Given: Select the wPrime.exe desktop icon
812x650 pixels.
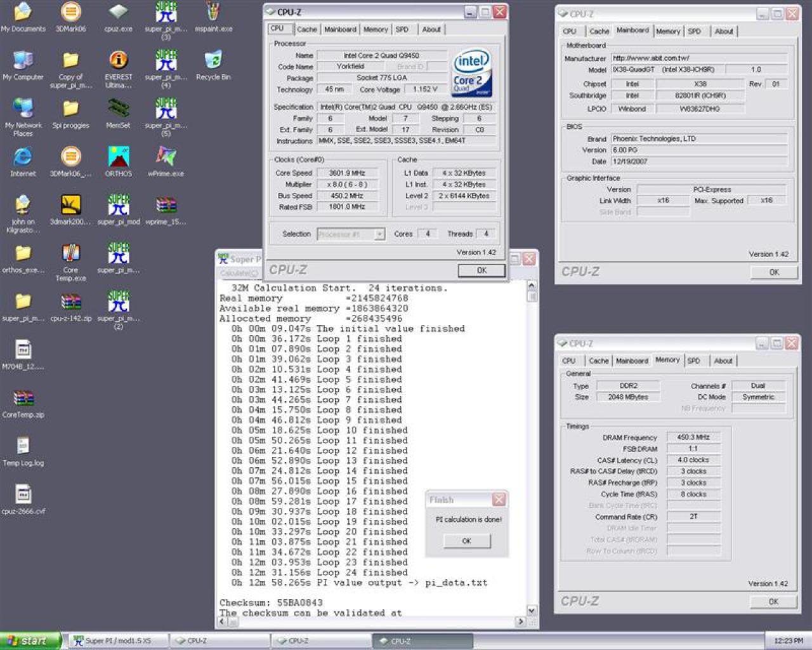Looking at the screenshot, I should (x=166, y=162).
